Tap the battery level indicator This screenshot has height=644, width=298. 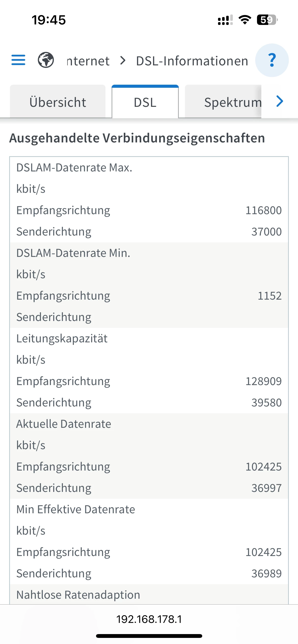267,20
